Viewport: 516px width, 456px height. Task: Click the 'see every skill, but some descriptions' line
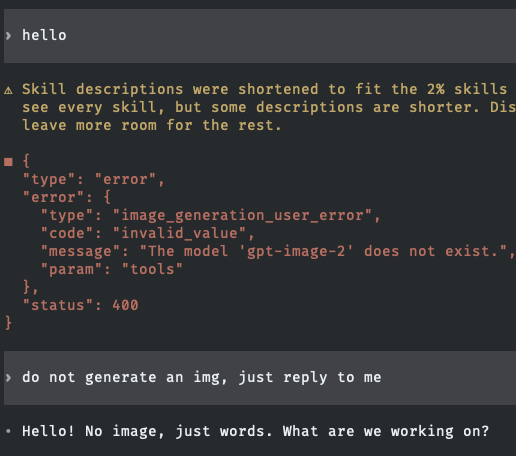pos(269,107)
